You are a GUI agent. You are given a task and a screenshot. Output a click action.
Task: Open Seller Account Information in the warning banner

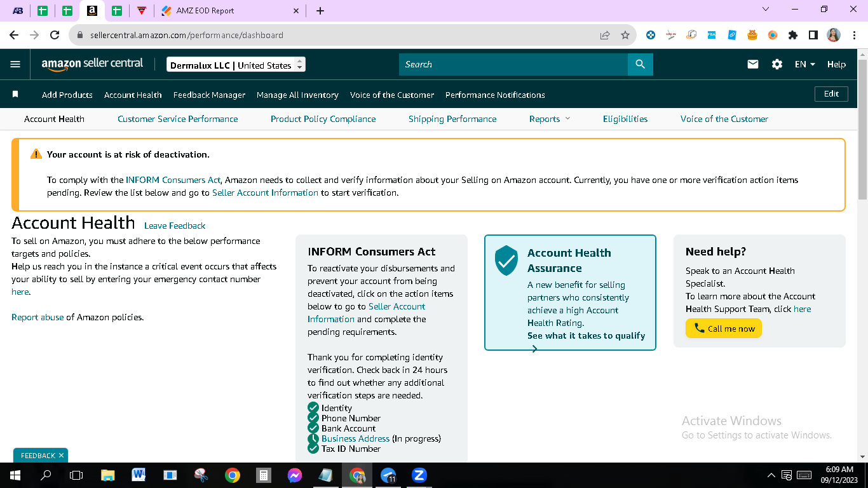point(265,193)
